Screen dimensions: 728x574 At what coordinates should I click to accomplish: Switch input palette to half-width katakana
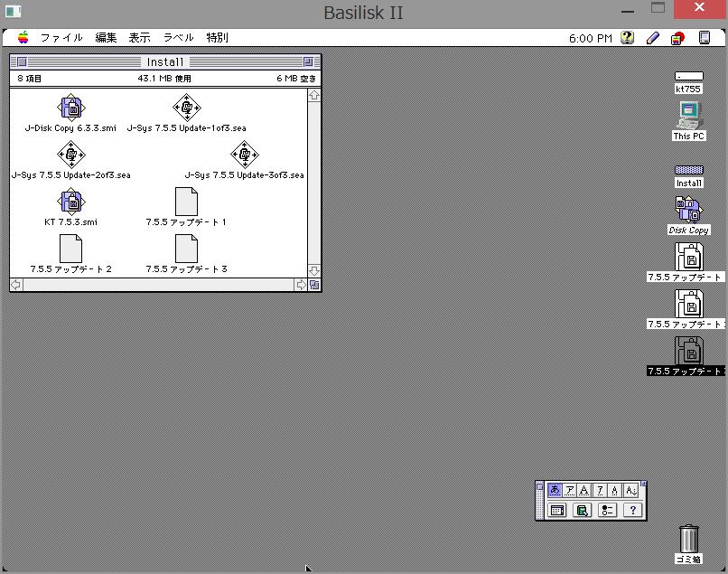click(x=600, y=490)
